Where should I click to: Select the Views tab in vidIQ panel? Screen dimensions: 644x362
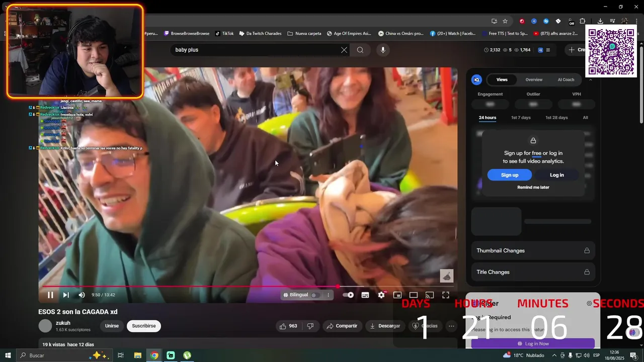click(x=502, y=79)
